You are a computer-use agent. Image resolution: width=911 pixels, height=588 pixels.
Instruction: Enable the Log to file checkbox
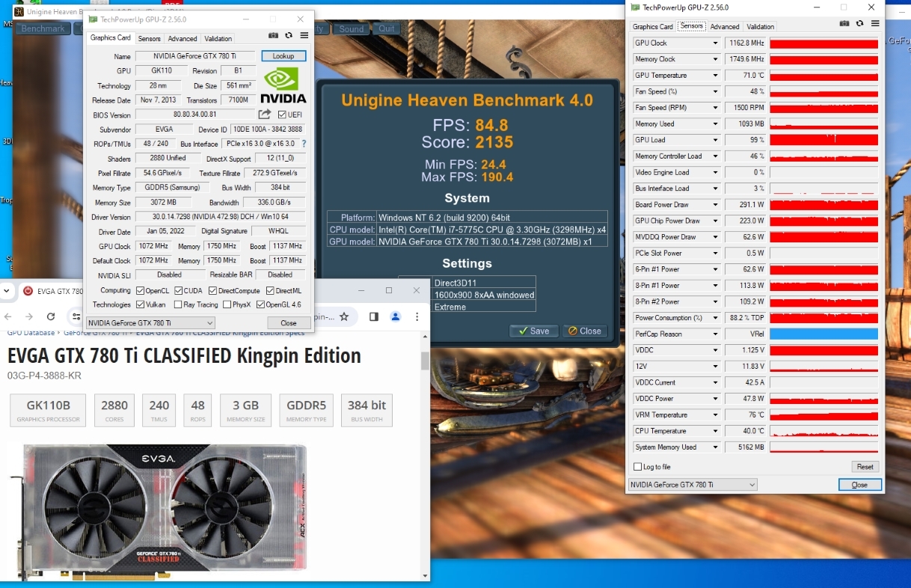(638, 467)
